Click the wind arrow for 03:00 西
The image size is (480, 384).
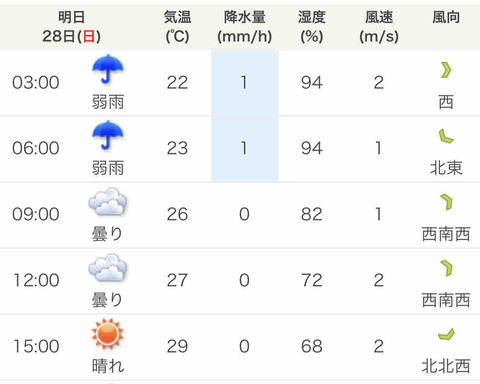coord(446,70)
